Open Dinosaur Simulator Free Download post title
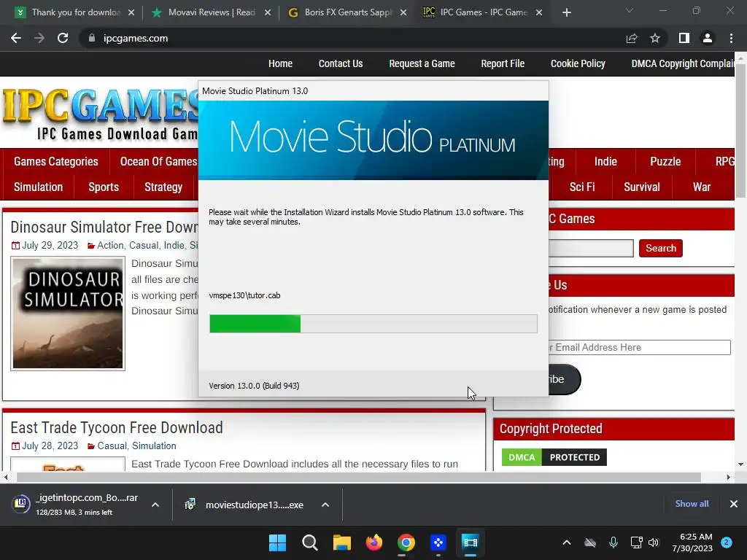This screenshot has height=560, width=747. (104, 227)
